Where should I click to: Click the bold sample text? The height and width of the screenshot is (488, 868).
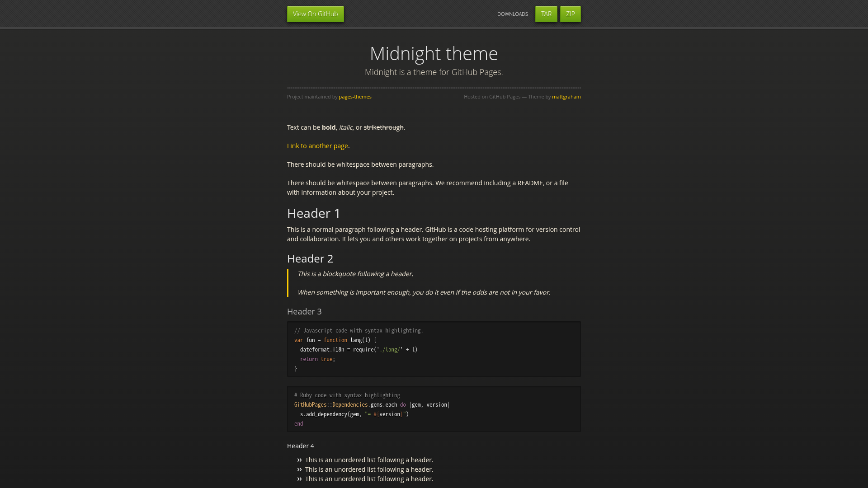coord(328,127)
